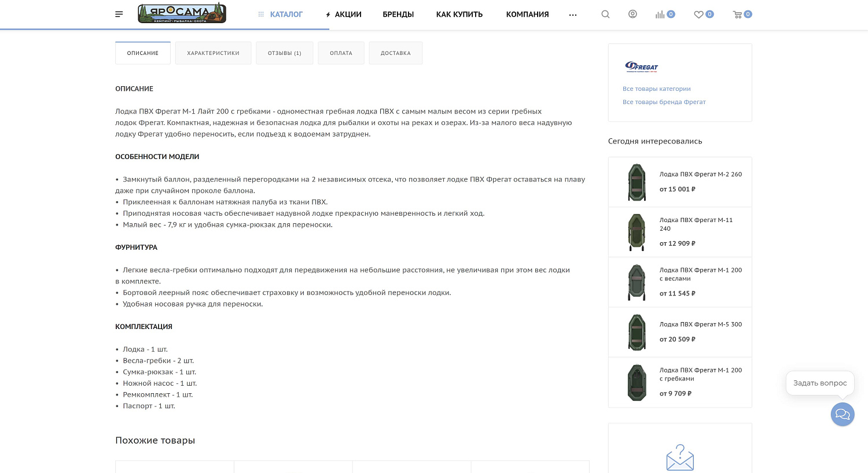Click the Все товары категории link
This screenshot has width=868, height=473.
(x=657, y=88)
